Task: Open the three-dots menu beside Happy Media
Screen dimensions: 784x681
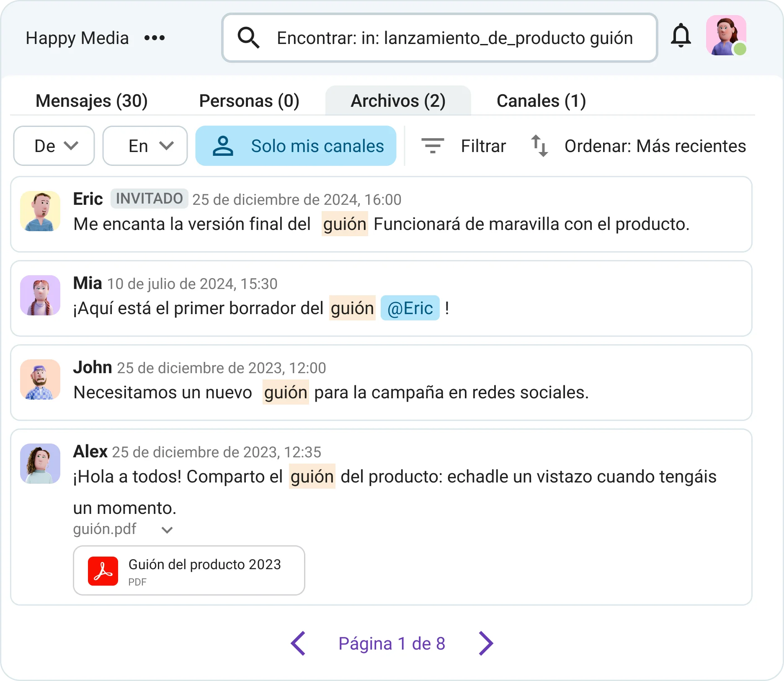Action: coord(155,38)
